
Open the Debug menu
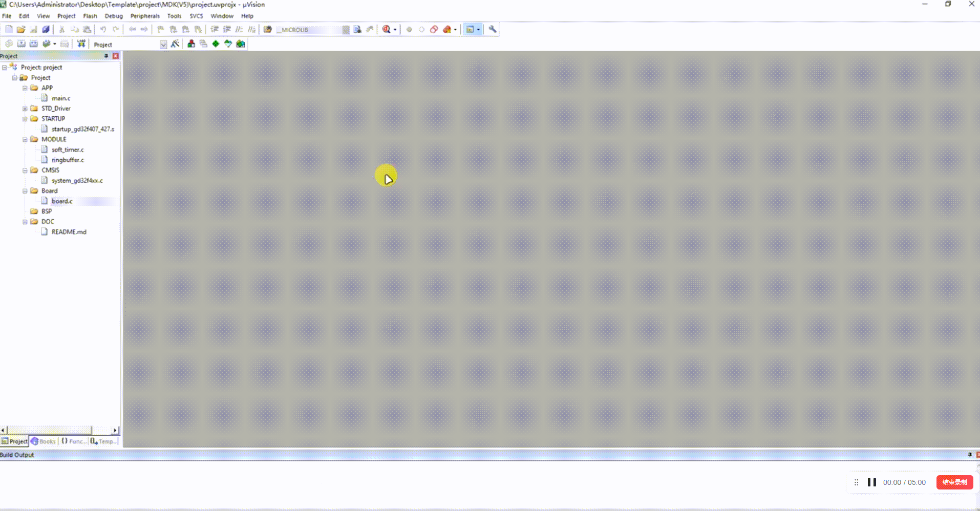point(114,16)
